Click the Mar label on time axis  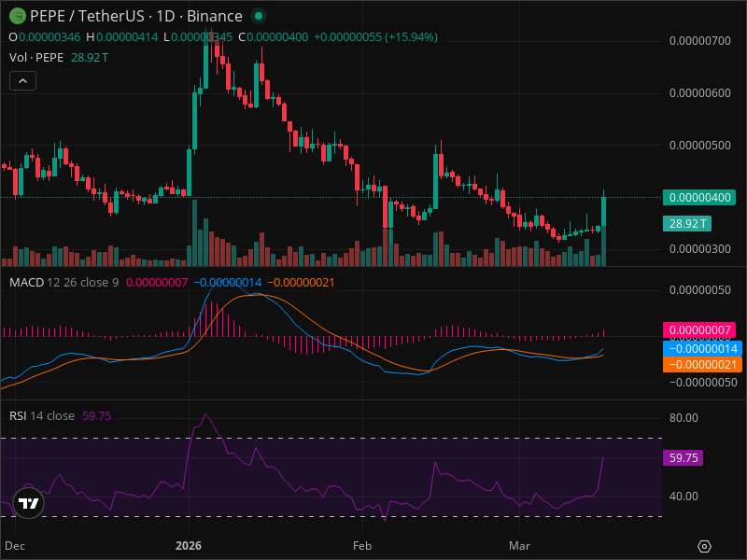coord(519,546)
